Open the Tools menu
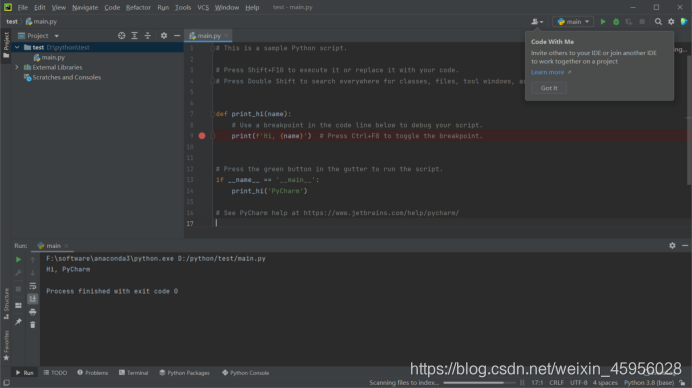Screen dimensions: 692x388 (183, 8)
